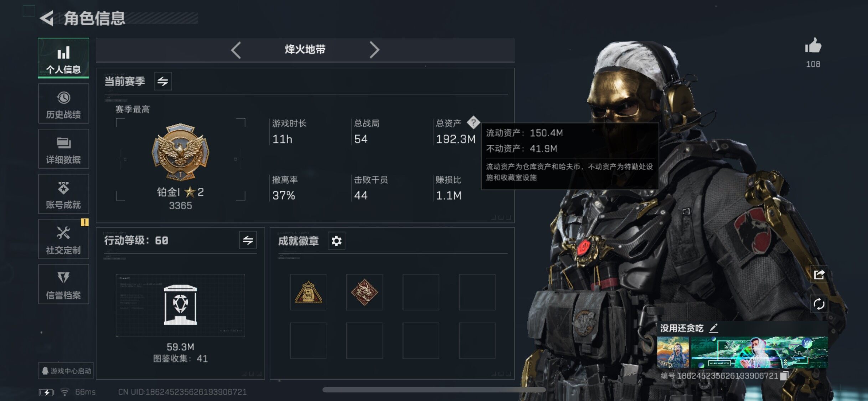Select the 详细数据 sidebar icon

point(63,149)
